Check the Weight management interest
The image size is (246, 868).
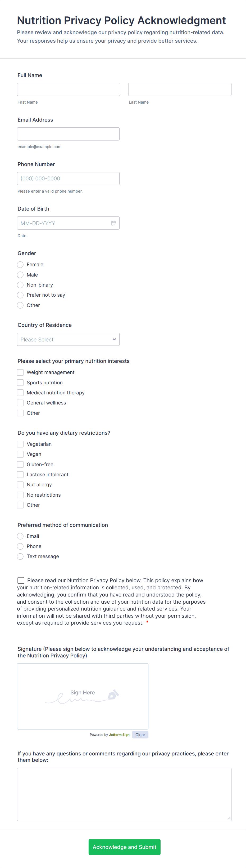pos(21,372)
